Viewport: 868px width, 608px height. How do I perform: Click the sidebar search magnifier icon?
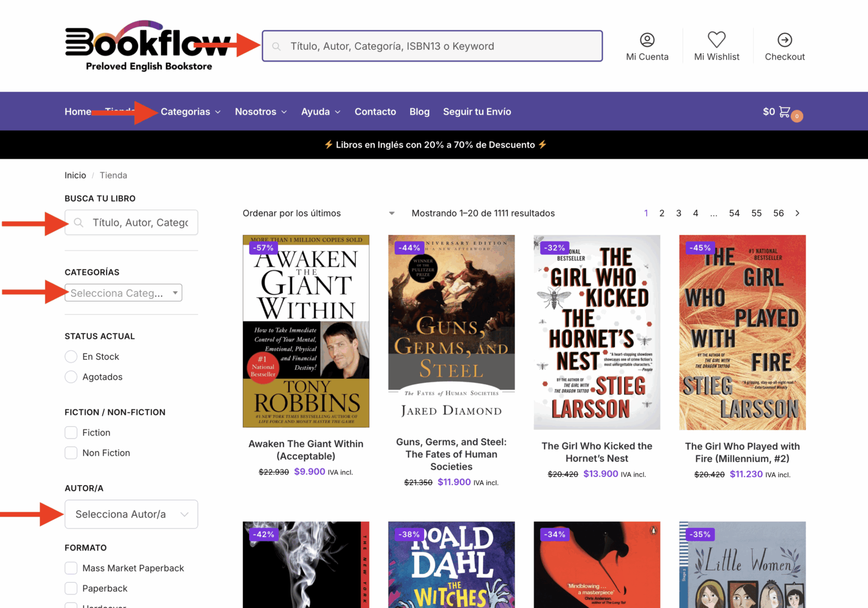tap(79, 223)
